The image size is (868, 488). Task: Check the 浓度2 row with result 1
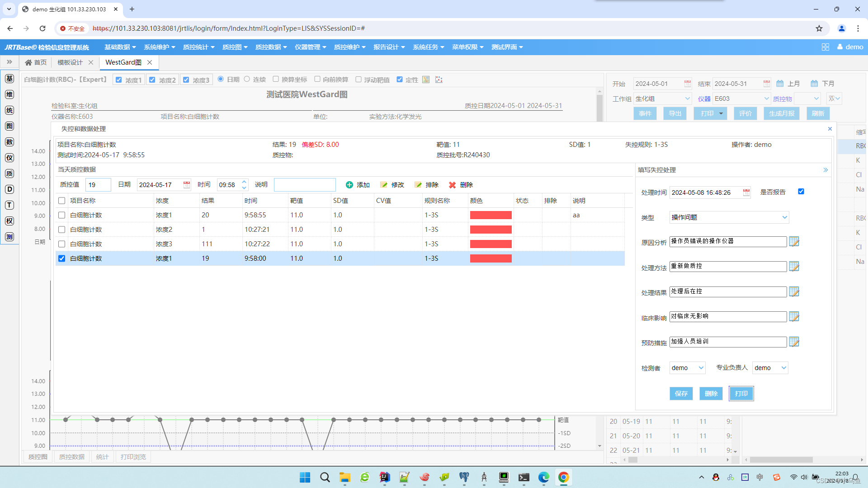(x=62, y=230)
